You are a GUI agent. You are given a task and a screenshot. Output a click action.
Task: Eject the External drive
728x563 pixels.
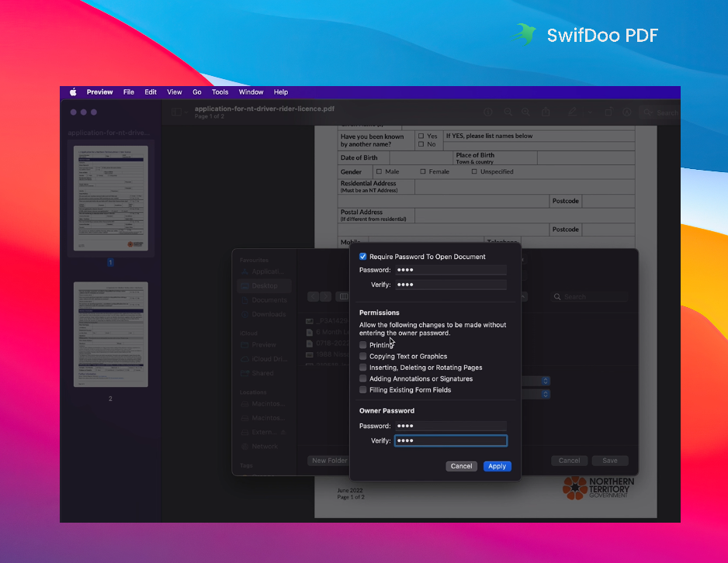(283, 432)
